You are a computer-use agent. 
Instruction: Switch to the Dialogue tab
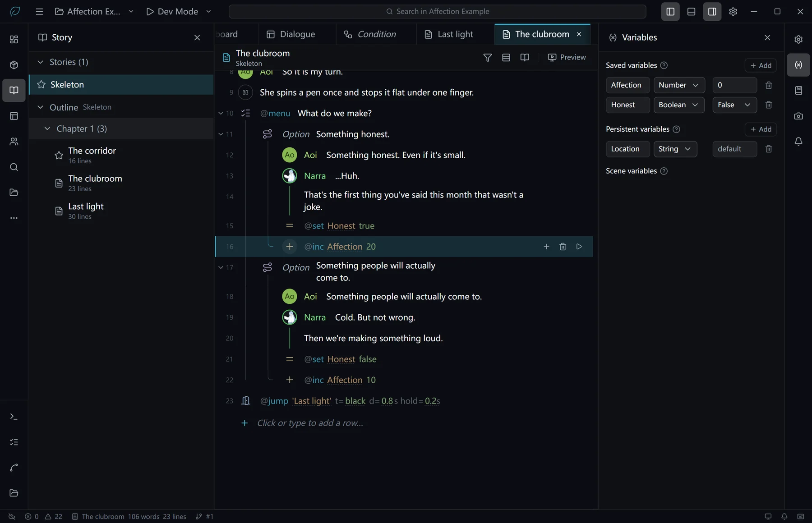pyautogui.click(x=291, y=34)
